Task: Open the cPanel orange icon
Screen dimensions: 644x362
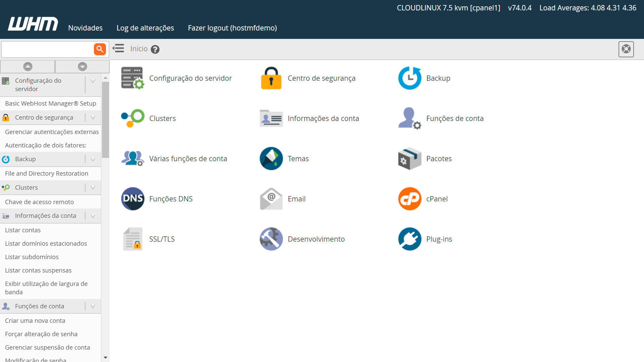Action: coord(410,199)
